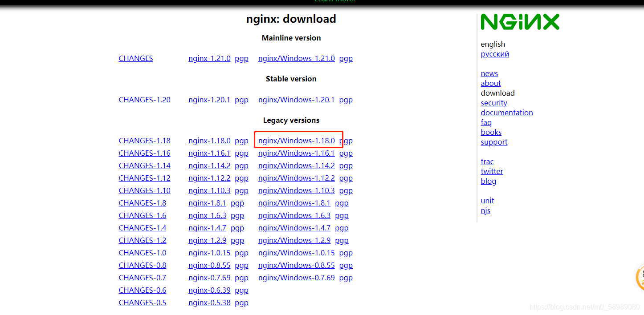Open the CHANGES log for mainline
This screenshot has width=644, height=315.
[x=135, y=58]
